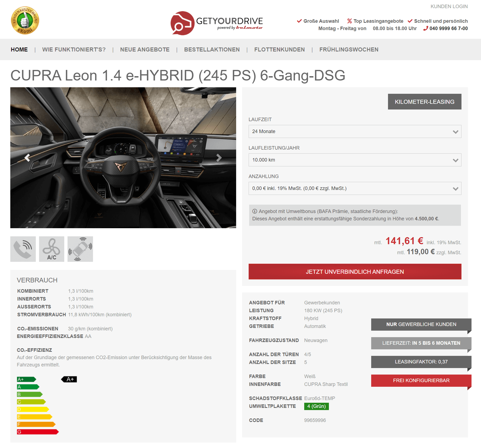The image size is (481, 448).
Task: Open FRÜHLINGSWOCHEN menu item
Action: tap(349, 50)
